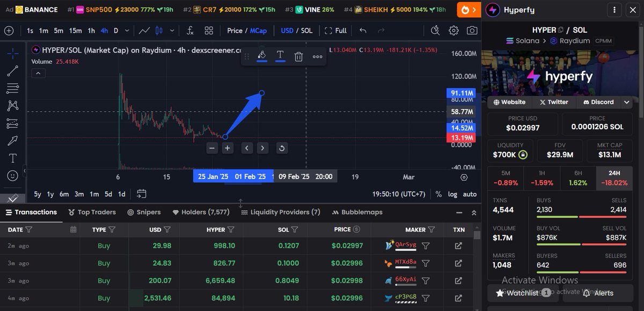This screenshot has width=644, height=311.
Task: Open the Bubblemaps tab
Action: [x=358, y=212]
